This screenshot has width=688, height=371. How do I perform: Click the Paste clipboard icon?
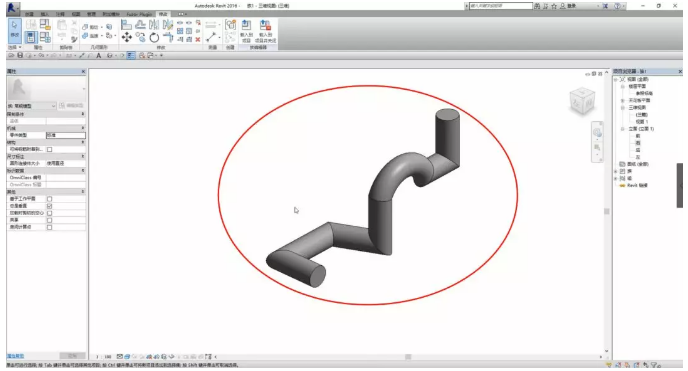pyautogui.click(x=62, y=25)
